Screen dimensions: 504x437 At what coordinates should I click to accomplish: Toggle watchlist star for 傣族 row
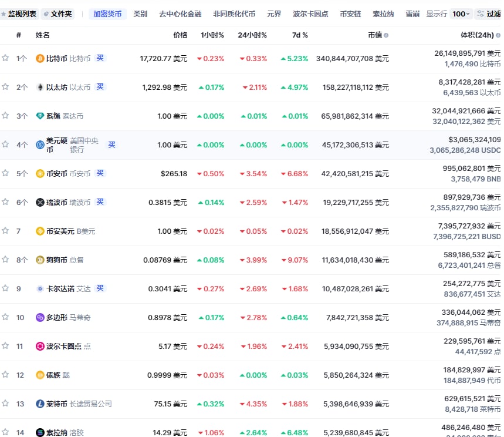(5, 374)
